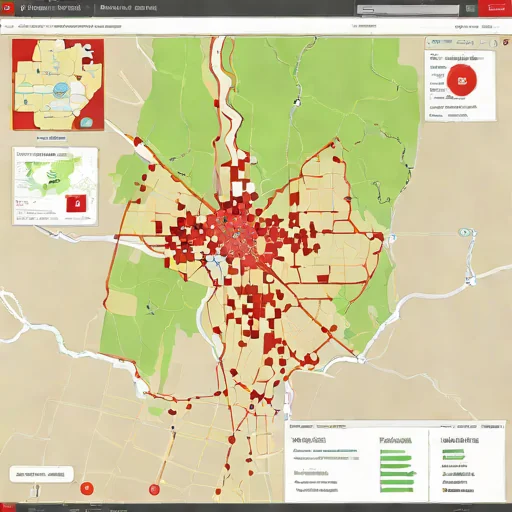Click the small gray icon beside the search field

point(470,9)
